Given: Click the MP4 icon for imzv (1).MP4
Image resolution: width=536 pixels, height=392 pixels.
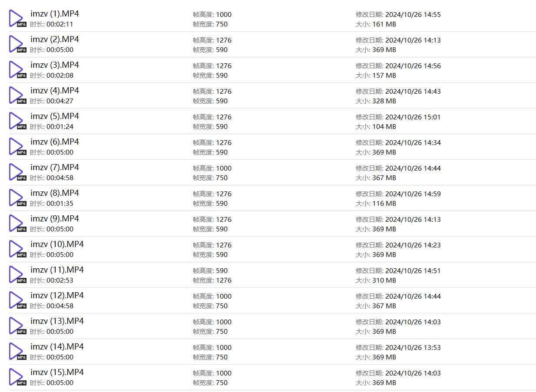Looking at the screenshot, I should 17,19.
